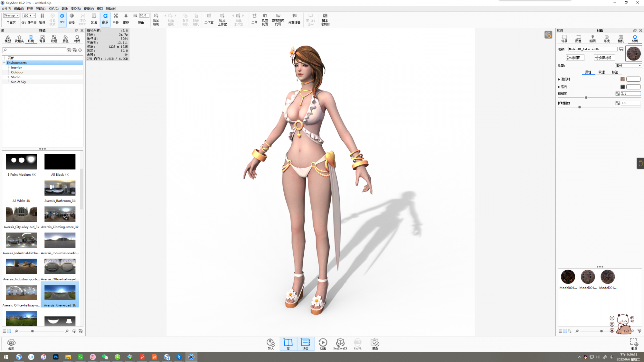Collapse the Environments tree folder
Screen dimensions: 644x362
pos(5,63)
